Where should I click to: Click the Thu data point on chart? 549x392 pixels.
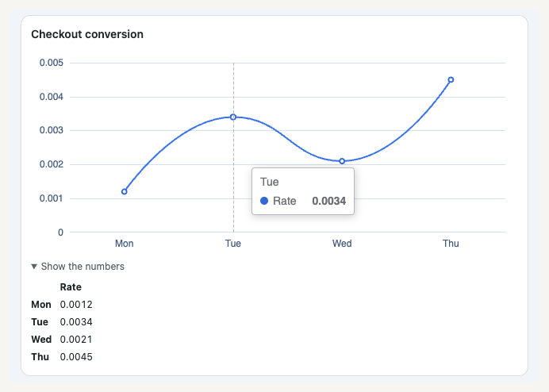click(x=451, y=80)
